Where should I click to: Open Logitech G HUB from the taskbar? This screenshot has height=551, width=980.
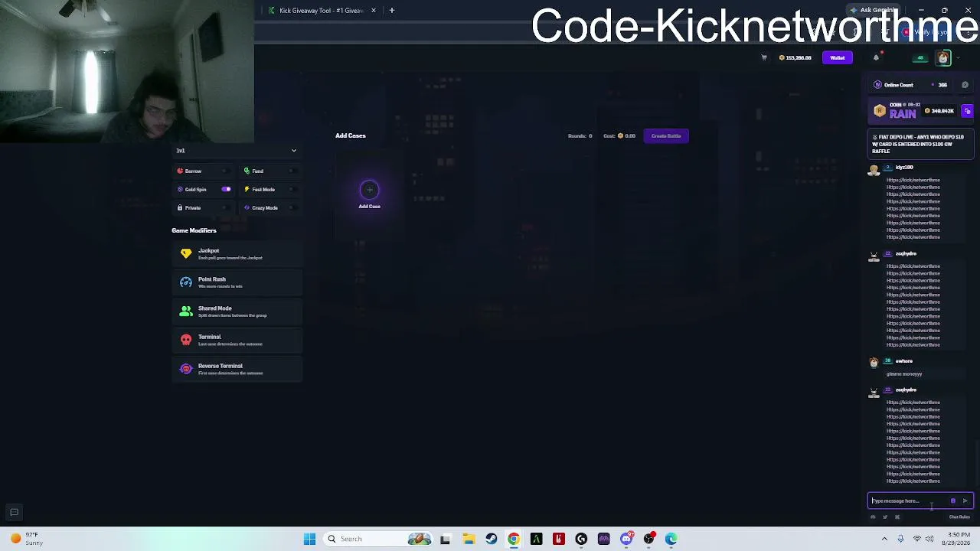pos(581,539)
